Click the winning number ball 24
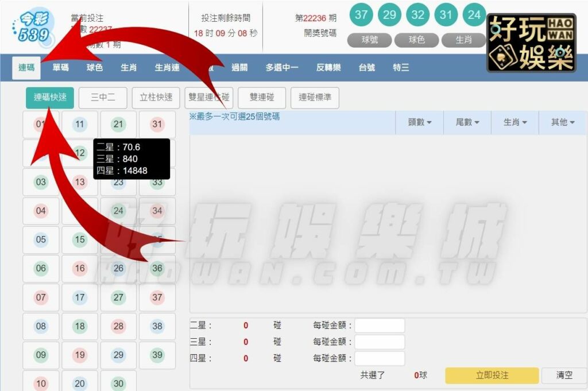 pyautogui.click(x=474, y=15)
